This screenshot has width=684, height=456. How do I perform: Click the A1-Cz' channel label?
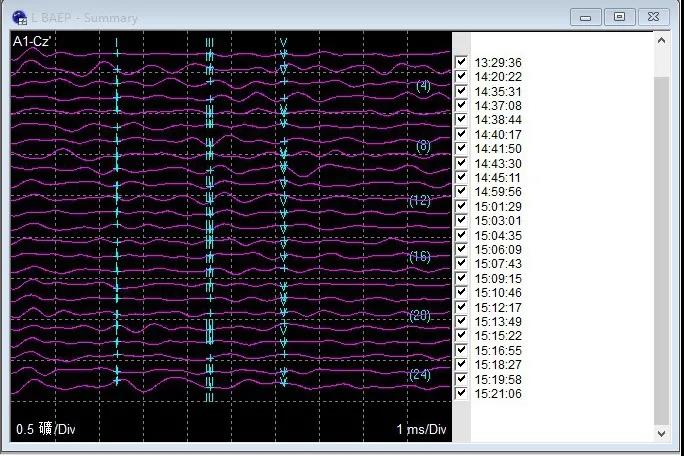[x=32, y=41]
